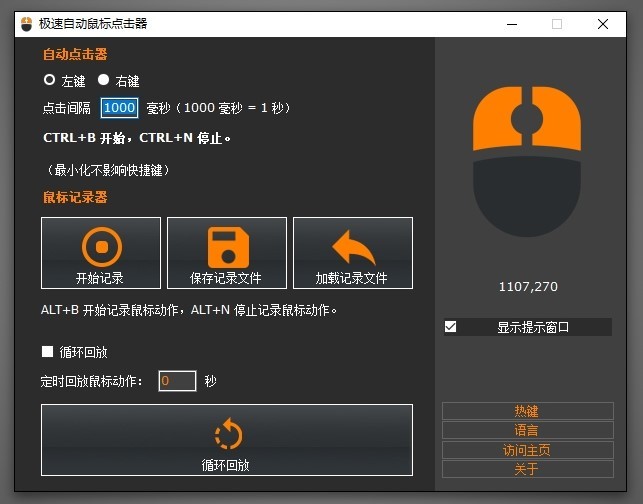Click the floppy disk save record icon
643x504 pixels.
click(x=226, y=245)
